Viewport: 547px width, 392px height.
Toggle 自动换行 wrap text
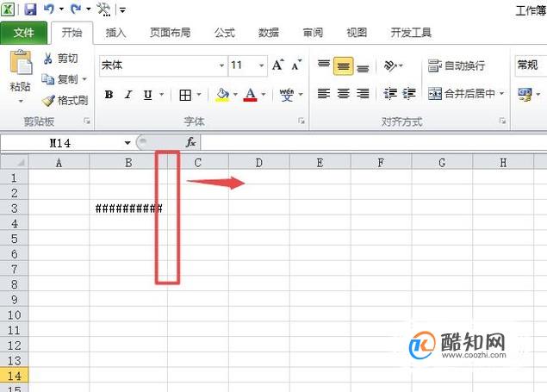(x=457, y=65)
